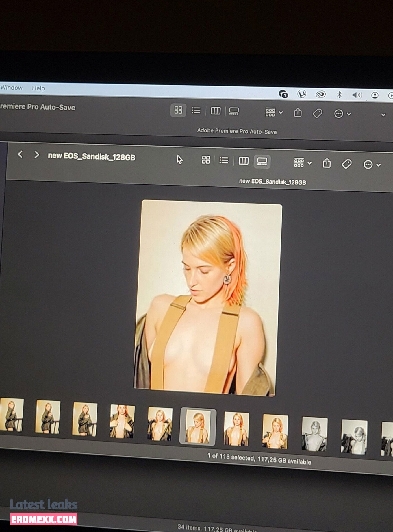Switch the Premiere Pro Auto-Save window to column view
The image size is (393, 532).
tap(216, 111)
